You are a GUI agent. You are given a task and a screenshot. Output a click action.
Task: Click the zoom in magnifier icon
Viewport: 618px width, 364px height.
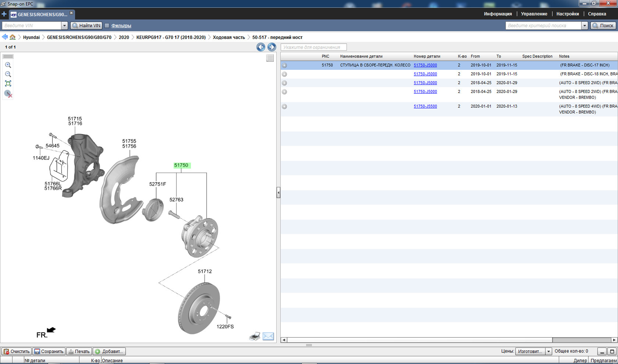tap(8, 65)
